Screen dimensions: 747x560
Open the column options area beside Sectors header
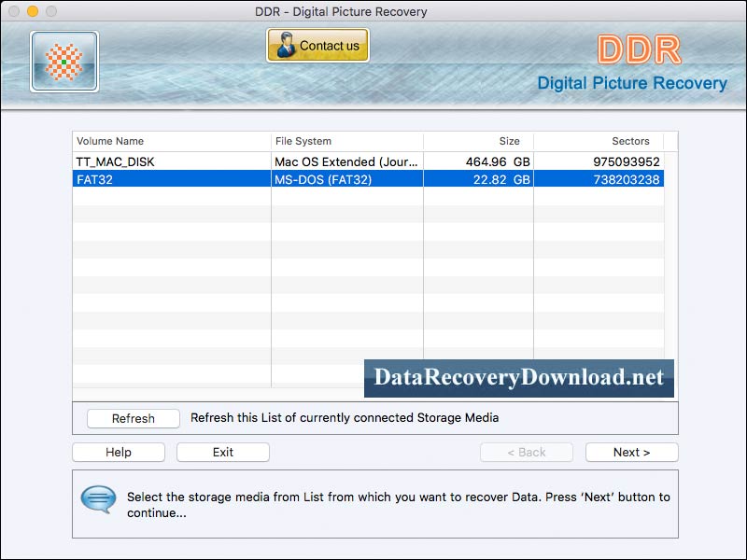669,141
